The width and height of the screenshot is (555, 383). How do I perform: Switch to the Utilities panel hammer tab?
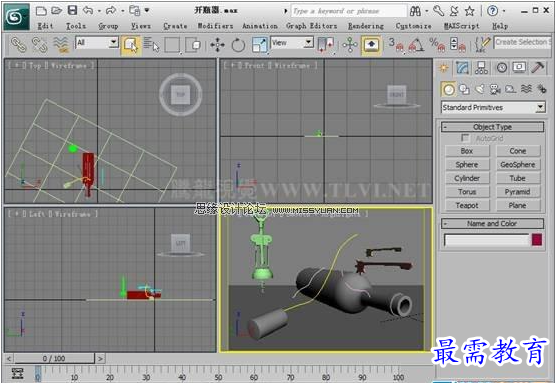click(538, 67)
